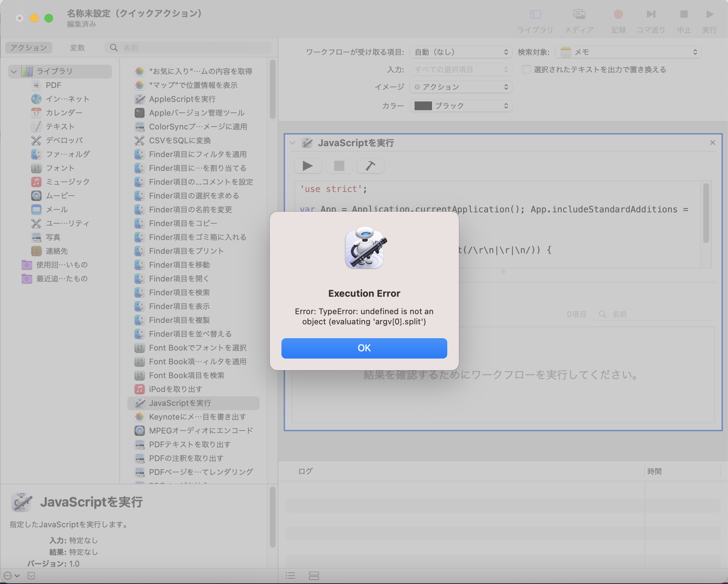Viewport: 728px width, 584px height.
Task: Enable 選択されたテキストを出力で置き換える checkbox
Action: (526, 69)
